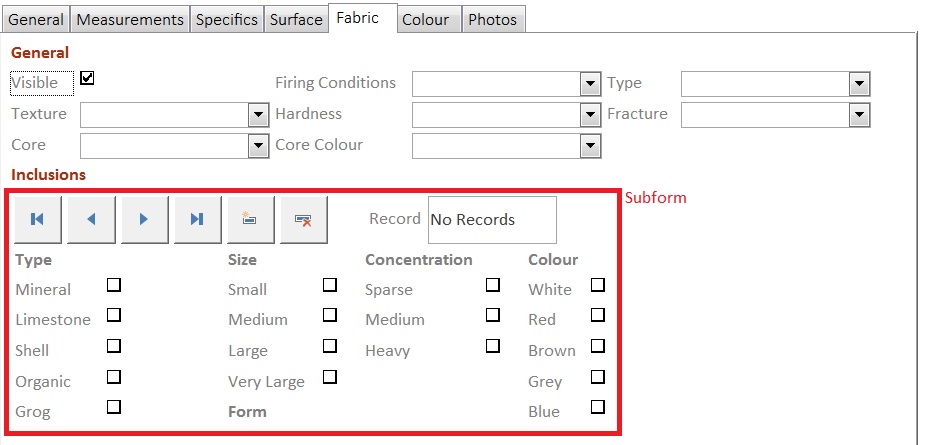Delete the current inclusion record
Screen dimensions: 934x445
[304, 220]
